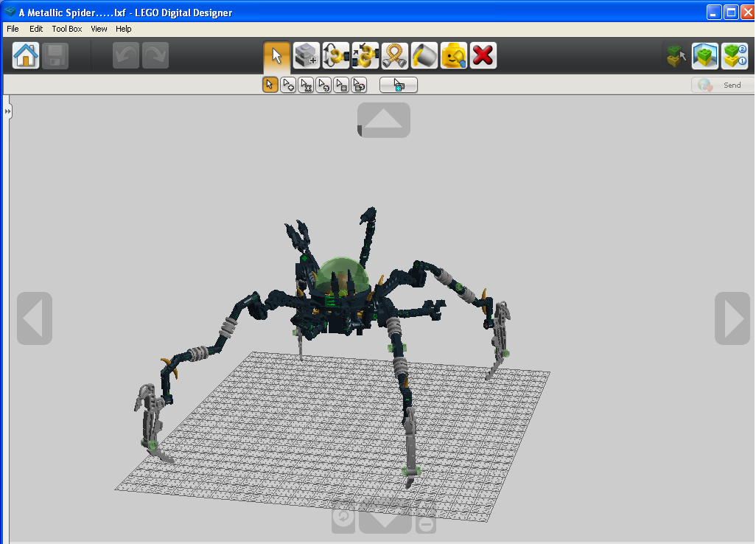The height and width of the screenshot is (544, 756).
Task: Activate the red Delete tool
Action: pos(483,55)
